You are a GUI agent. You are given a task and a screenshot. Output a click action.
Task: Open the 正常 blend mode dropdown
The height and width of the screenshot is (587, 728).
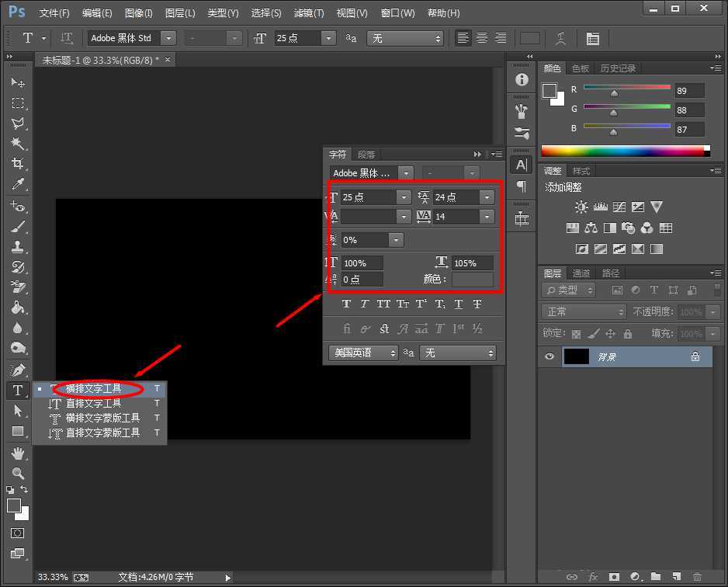(583, 311)
